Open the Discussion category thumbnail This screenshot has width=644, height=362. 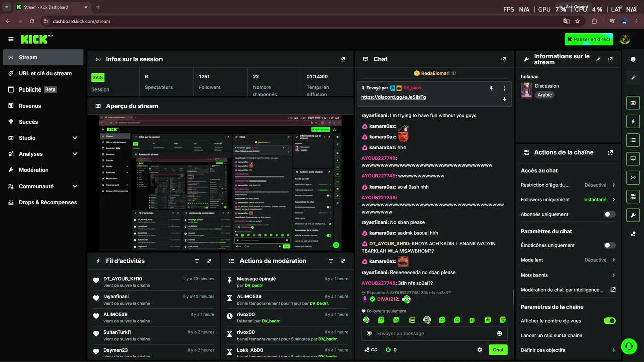(526, 90)
